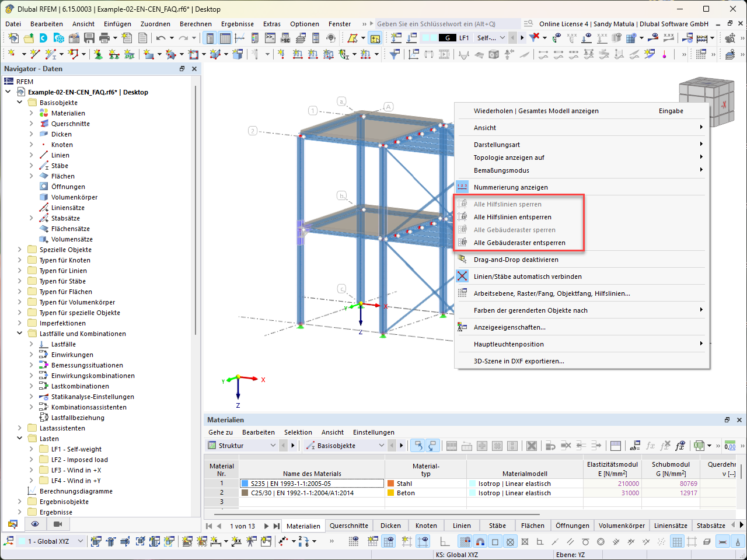This screenshot has width=747, height=560.
Task: Open the script console icon
Action: click(270, 38)
